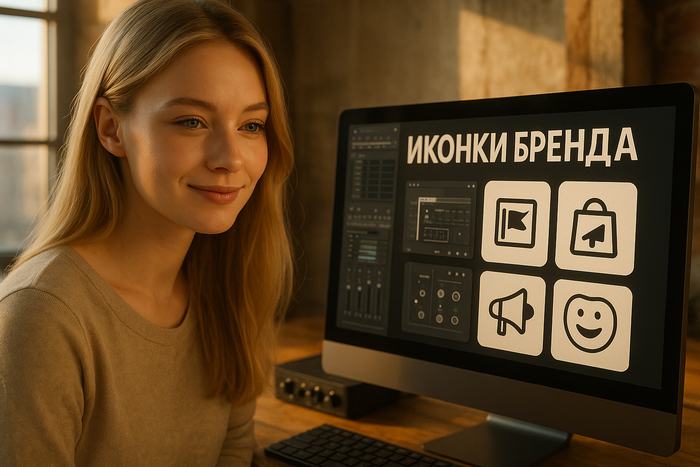Click the cyan highlighted bars in the left panel

pyautogui.click(x=368, y=251)
